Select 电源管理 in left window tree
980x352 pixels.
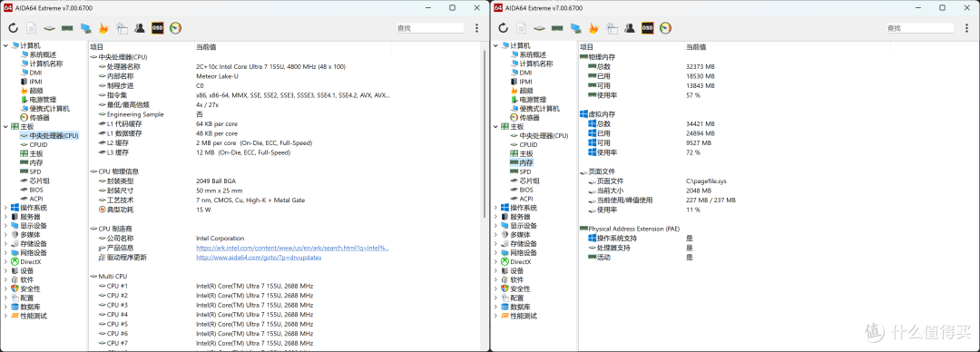point(43,100)
